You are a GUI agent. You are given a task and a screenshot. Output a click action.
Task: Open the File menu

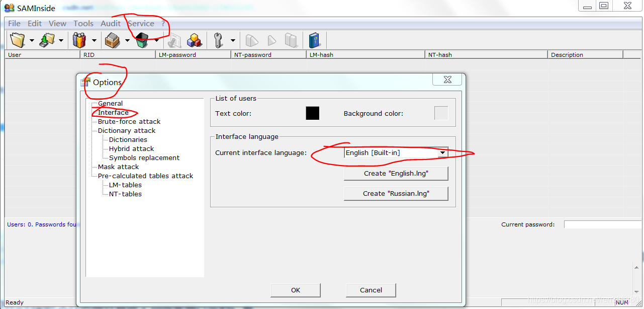[x=15, y=23]
